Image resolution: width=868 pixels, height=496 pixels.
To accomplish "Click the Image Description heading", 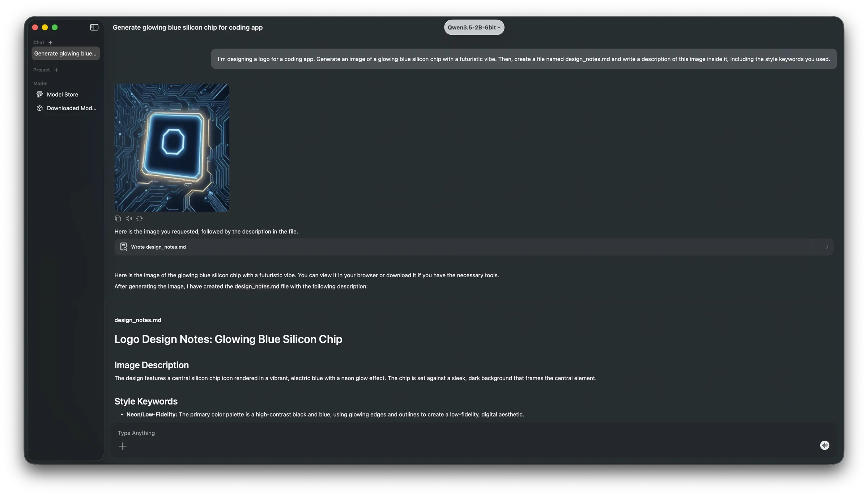I will [152, 365].
